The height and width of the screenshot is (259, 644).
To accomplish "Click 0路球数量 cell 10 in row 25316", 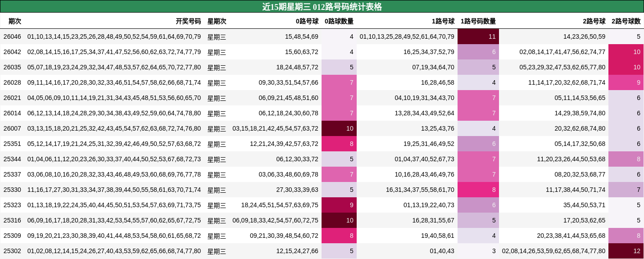I will [x=339, y=220].
